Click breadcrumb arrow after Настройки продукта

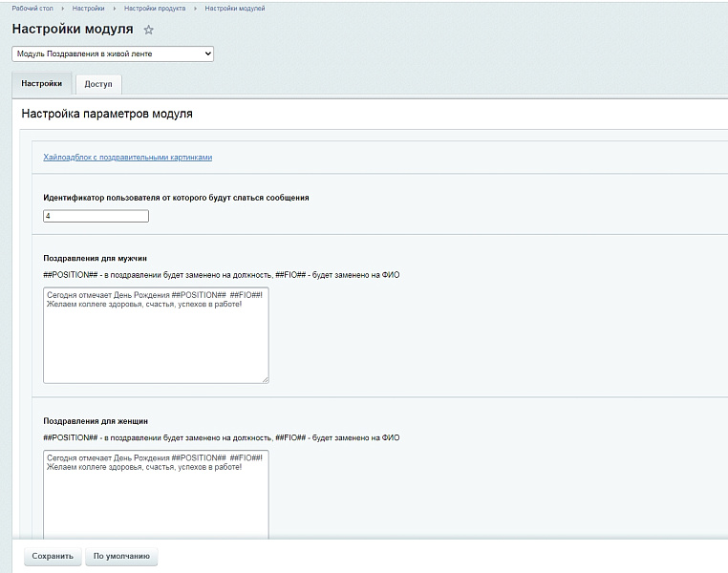tap(196, 9)
